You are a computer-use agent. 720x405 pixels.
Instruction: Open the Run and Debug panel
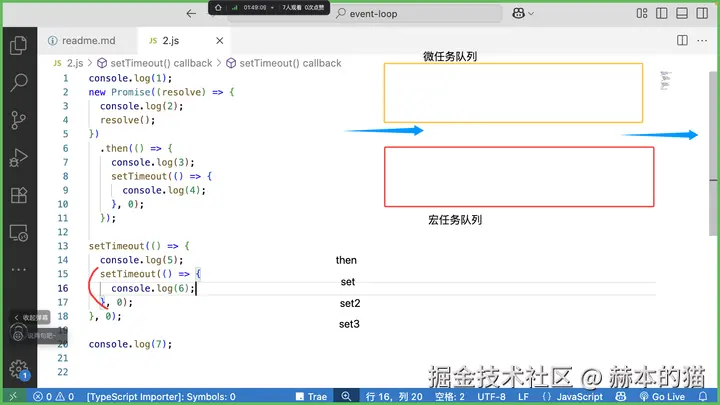point(18,158)
